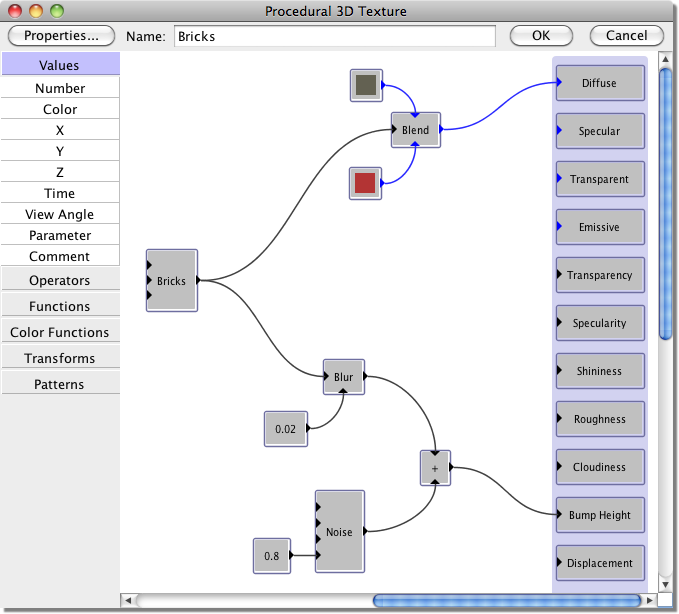This screenshot has height=614, width=679.
Task: Click the Noise node's top input arrow
Action: click(318, 507)
